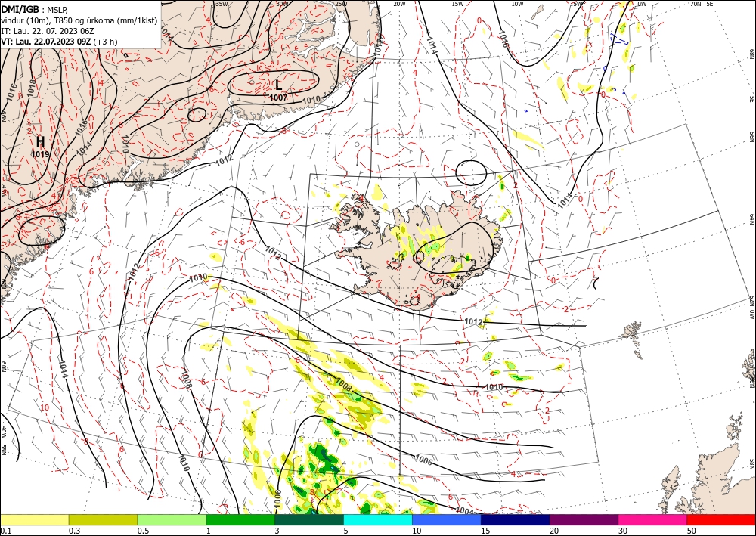
Task: Click the 'DMI/IGB : MSLP,' title text
Action: (x=35, y=9)
